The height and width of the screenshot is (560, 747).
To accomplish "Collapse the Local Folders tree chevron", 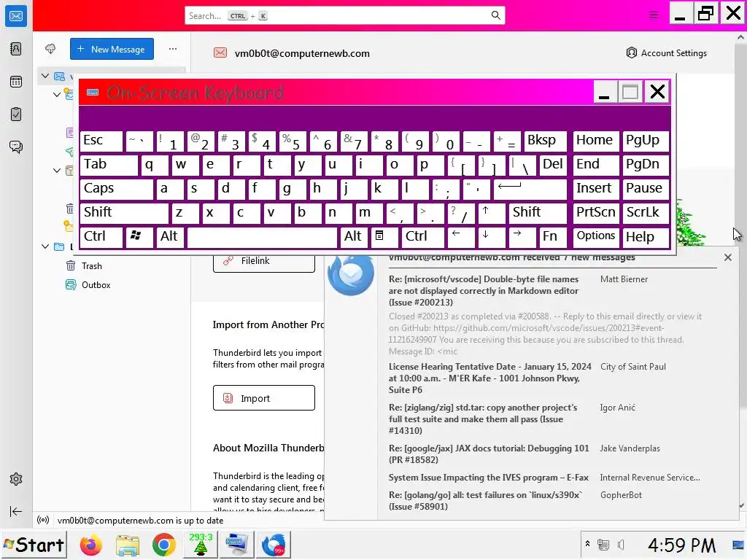I will (x=44, y=246).
